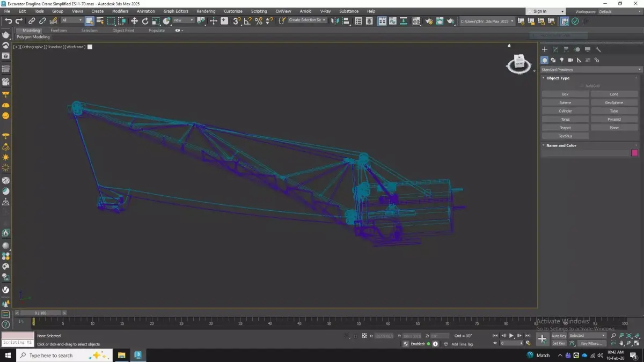Toggle the 3D Snaps icon
Screen dimensions: 644x362
237,21
